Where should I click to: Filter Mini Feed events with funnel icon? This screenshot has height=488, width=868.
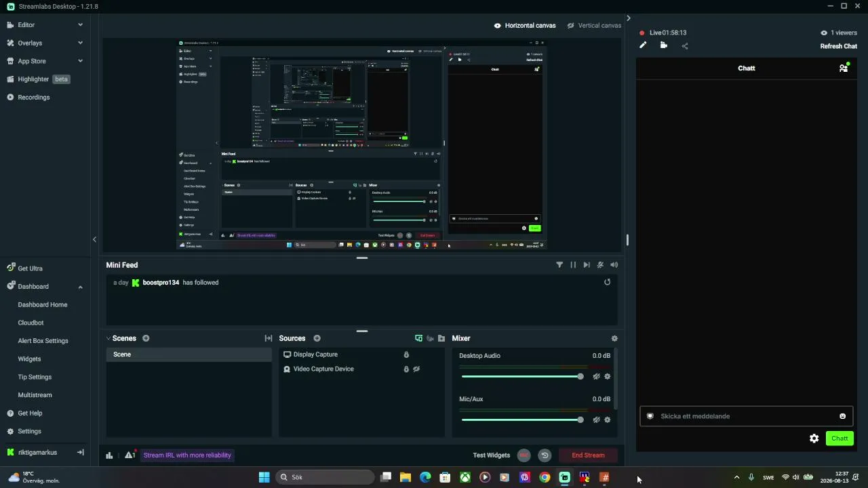coord(559,265)
